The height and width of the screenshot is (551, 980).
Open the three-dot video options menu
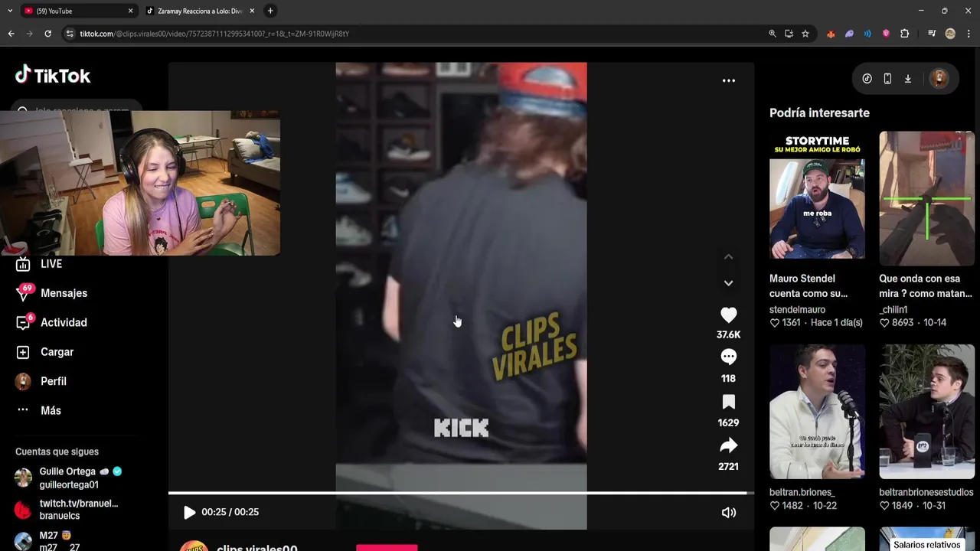728,80
